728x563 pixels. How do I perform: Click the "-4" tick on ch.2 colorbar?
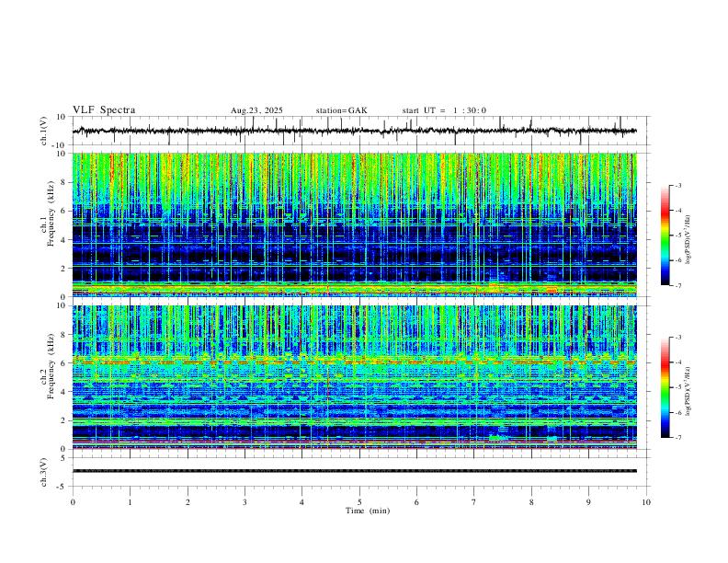(x=677, y=362)
